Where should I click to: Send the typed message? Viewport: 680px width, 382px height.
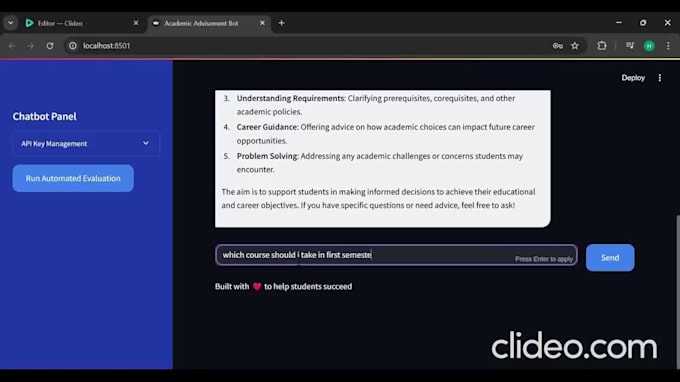click(x=610, y=258)
